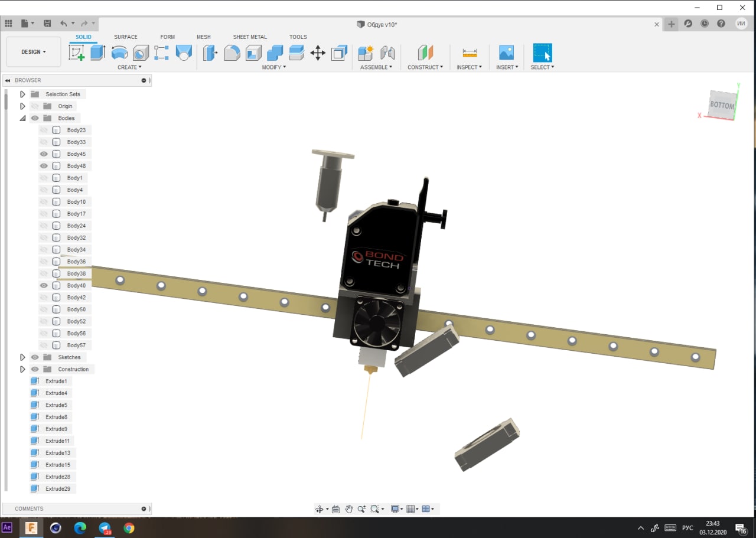Open the DESIGN workspace dropdown

click(34, 52)
